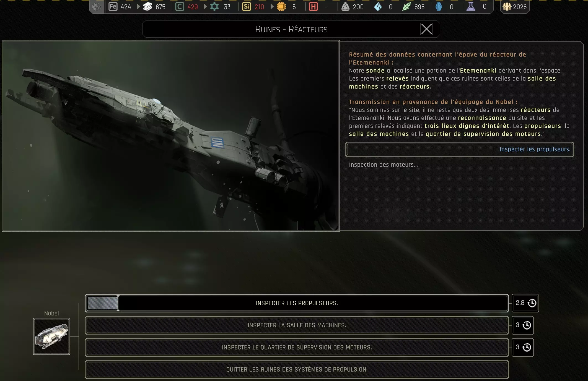Select the Nobel ship thumbnail

[51, 336]
